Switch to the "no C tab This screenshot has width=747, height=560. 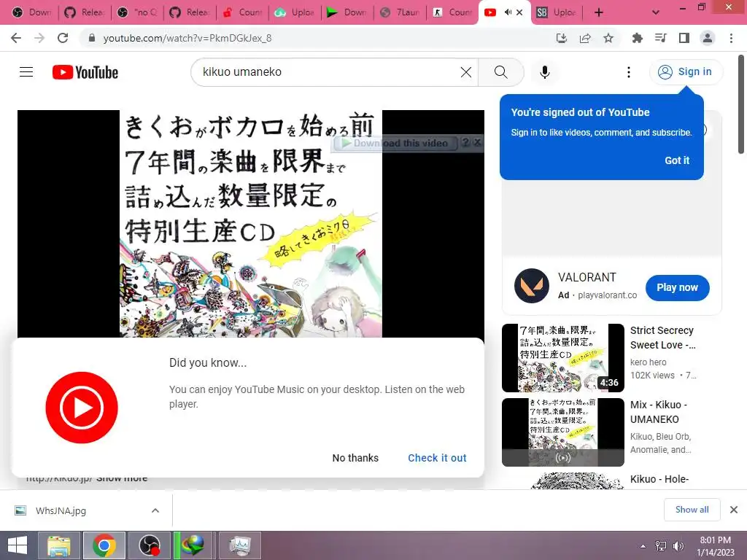tap(137, 12)
